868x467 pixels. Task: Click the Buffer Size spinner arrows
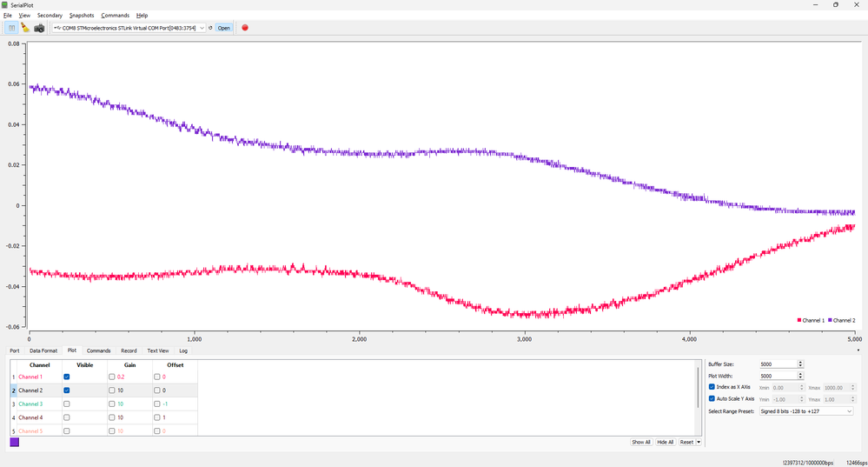(800, 364)
